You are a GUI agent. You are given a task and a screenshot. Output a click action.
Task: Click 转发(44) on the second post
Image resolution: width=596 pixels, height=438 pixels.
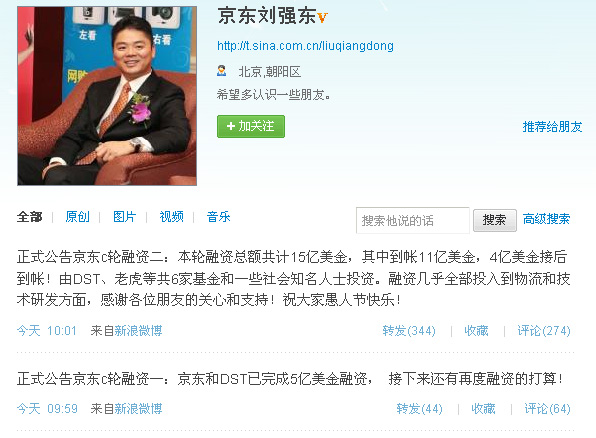[420, 409]
